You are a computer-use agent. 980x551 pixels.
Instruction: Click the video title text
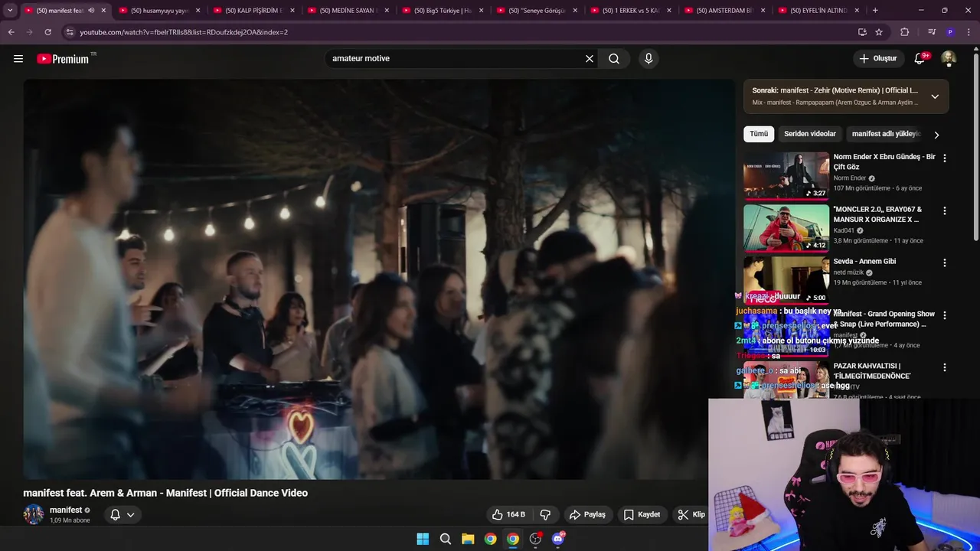165,493
